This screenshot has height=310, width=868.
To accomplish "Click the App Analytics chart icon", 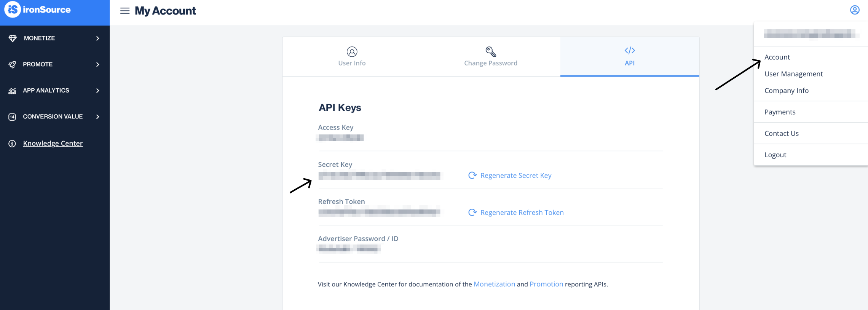I will pyautogui.click(x=12, y=91).
